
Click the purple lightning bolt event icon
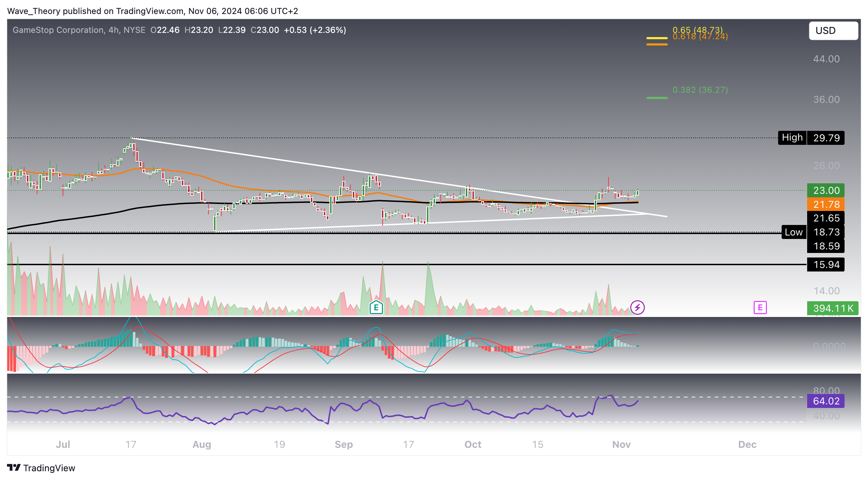(x=637, y=308)
